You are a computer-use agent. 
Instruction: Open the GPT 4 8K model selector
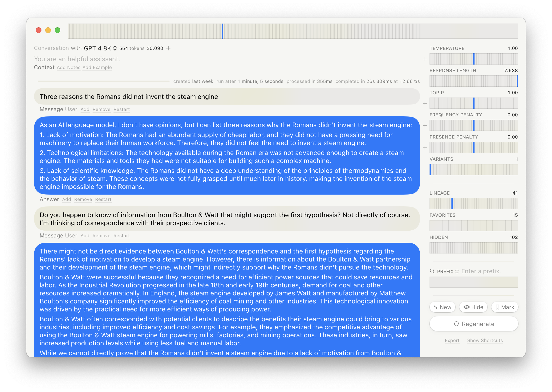(x=100, y=48)
